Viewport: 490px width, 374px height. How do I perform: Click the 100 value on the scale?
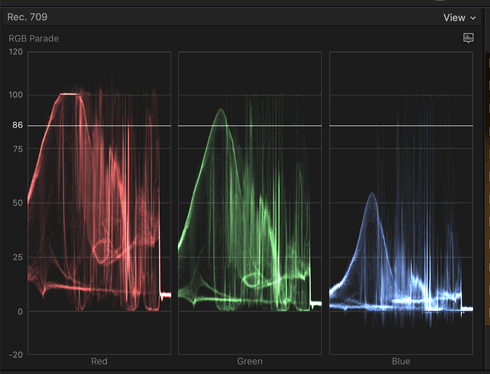click(16, 95)
